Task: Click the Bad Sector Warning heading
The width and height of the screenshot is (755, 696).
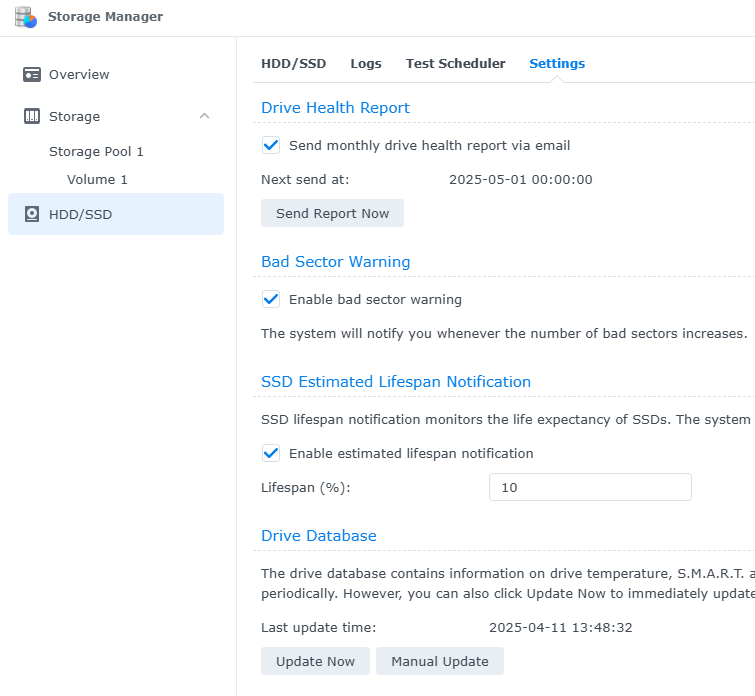Action: (336, 262)
